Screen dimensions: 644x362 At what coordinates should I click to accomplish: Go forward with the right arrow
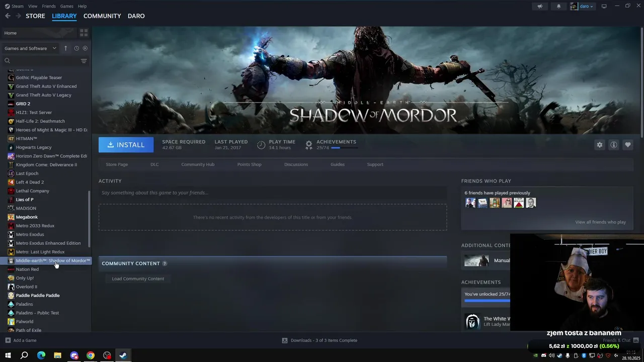(18, 16)
